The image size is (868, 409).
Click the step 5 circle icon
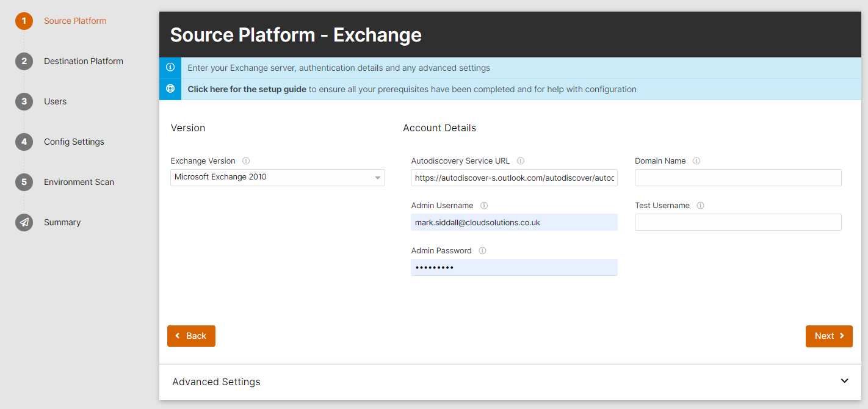coord(24,183)
